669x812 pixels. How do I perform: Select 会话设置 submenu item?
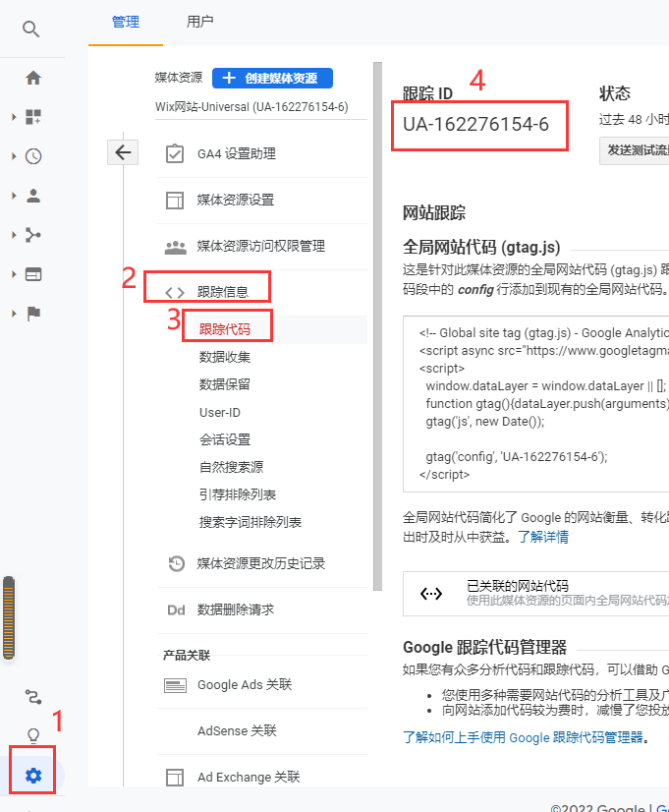tap(225, 439)
